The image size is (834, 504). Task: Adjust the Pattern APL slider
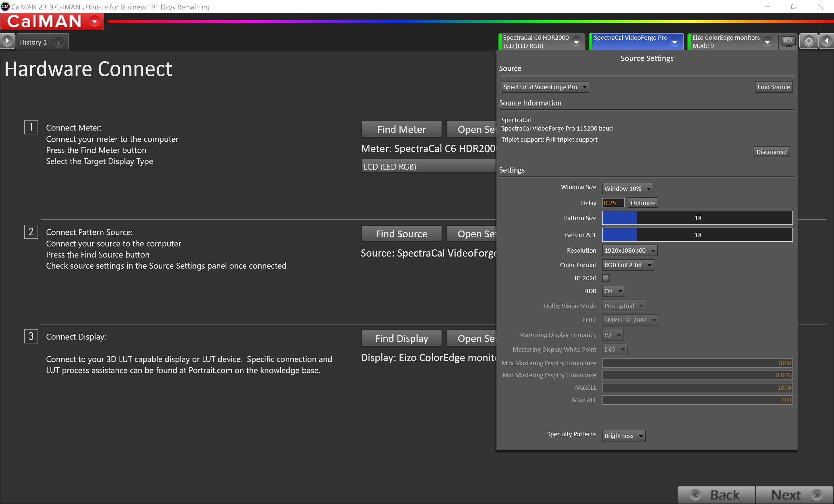(x=697, y=235)
